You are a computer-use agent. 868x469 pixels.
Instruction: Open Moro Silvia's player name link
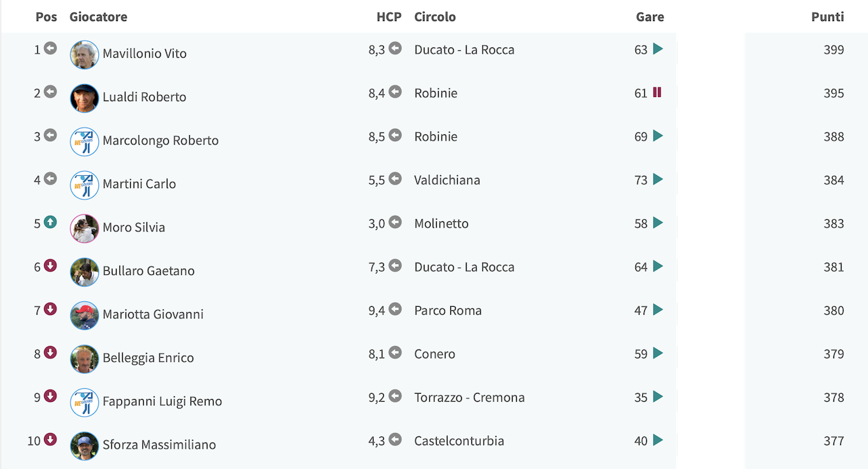134,227
